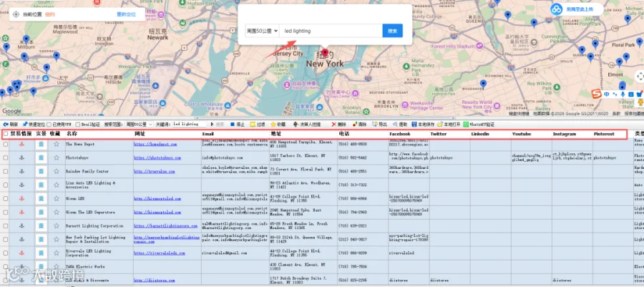Open street view icon for Phototokyo row
Screen dimensions: 644x287
coord(41,157)
